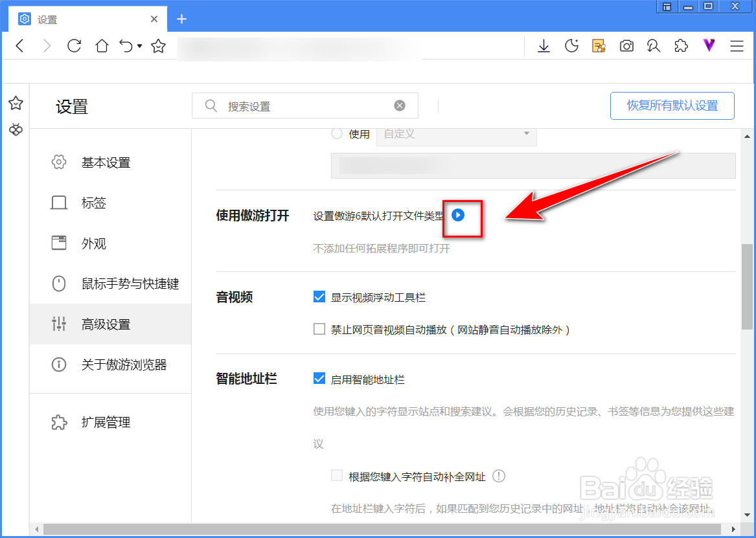
Task: Open 外观 settings section
Action: [110, 243]
